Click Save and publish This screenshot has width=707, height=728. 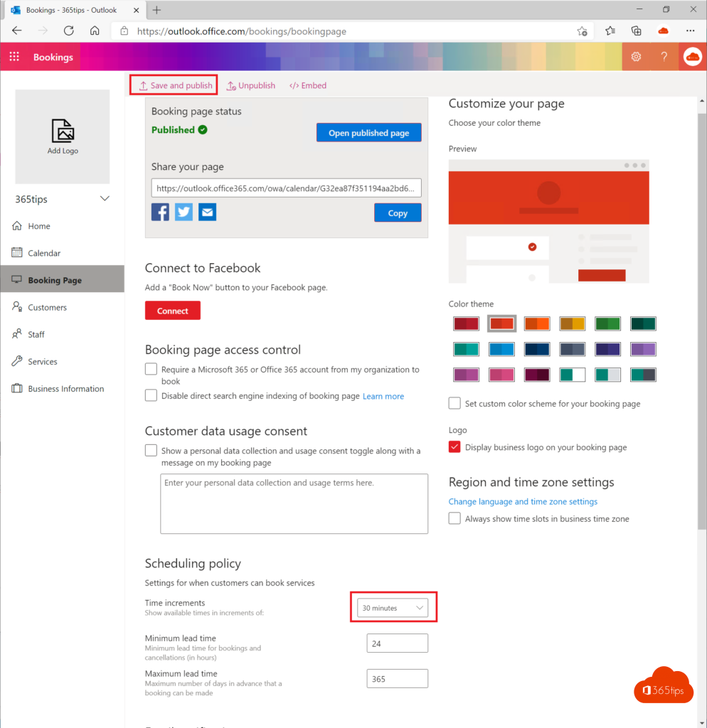[x=175, y=85]
